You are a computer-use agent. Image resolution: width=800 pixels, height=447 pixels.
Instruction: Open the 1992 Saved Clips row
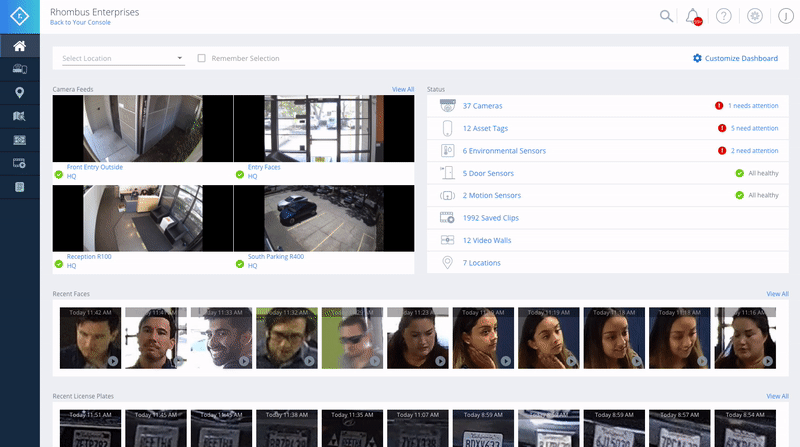coord(490,217)
